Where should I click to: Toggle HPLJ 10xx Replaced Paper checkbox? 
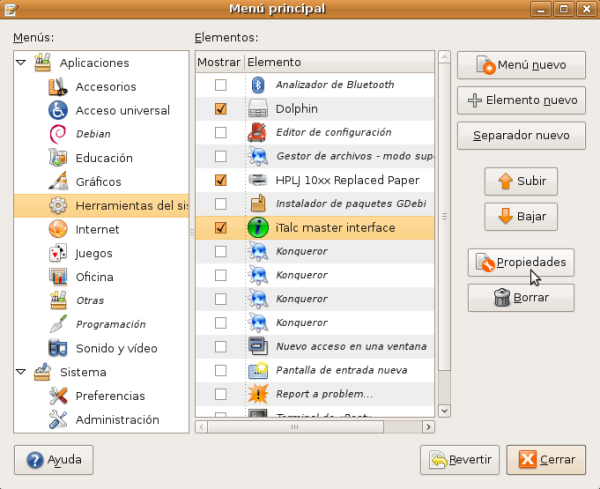(x=221, y=180)
